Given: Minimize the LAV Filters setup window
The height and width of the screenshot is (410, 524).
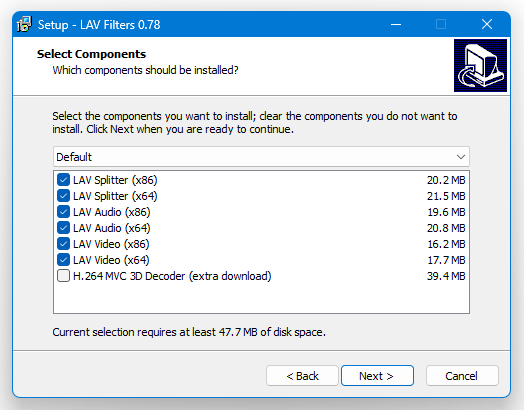Looking at the screenshot, I should point(396,24).
